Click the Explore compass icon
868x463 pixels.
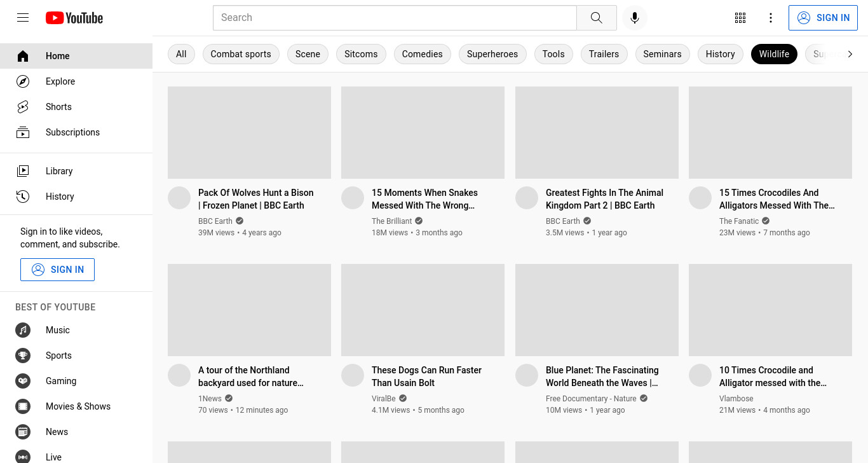click(23, 81)
